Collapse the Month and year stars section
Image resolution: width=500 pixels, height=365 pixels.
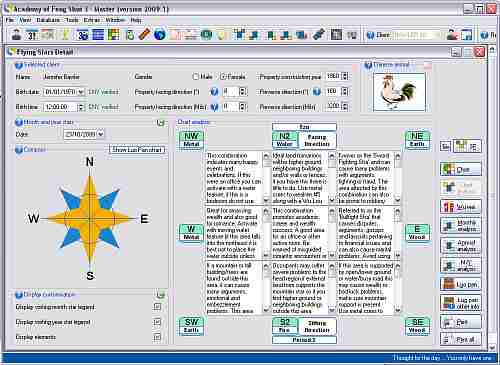pyautogui.click(x=161, y=123)
